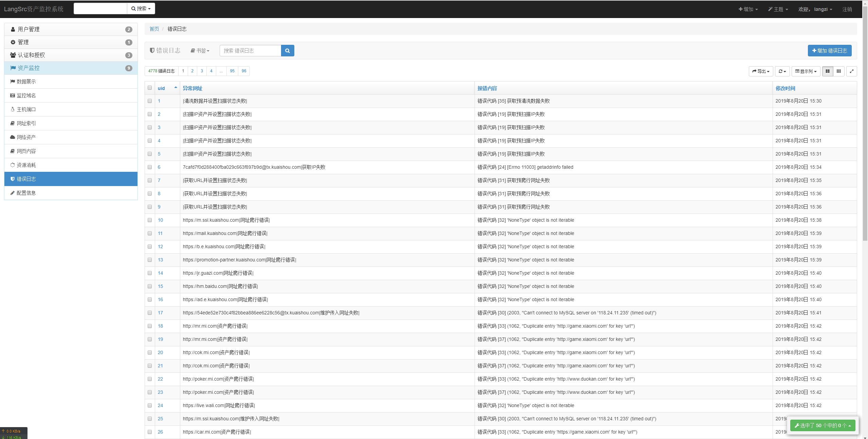Expand 用户管理 sidebar section
This screenshot has width=868, height=439.
pyautogui.click(x=71, y=29)
